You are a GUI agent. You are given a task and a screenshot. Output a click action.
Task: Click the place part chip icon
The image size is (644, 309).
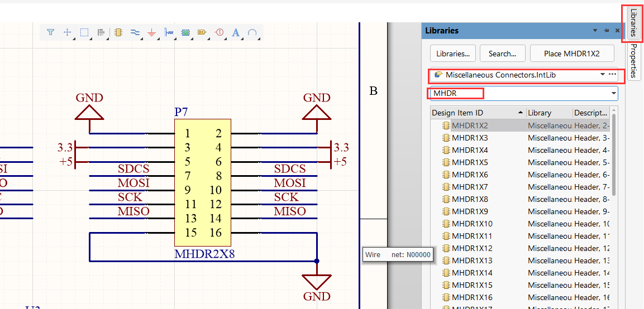(x=118, y=32)
